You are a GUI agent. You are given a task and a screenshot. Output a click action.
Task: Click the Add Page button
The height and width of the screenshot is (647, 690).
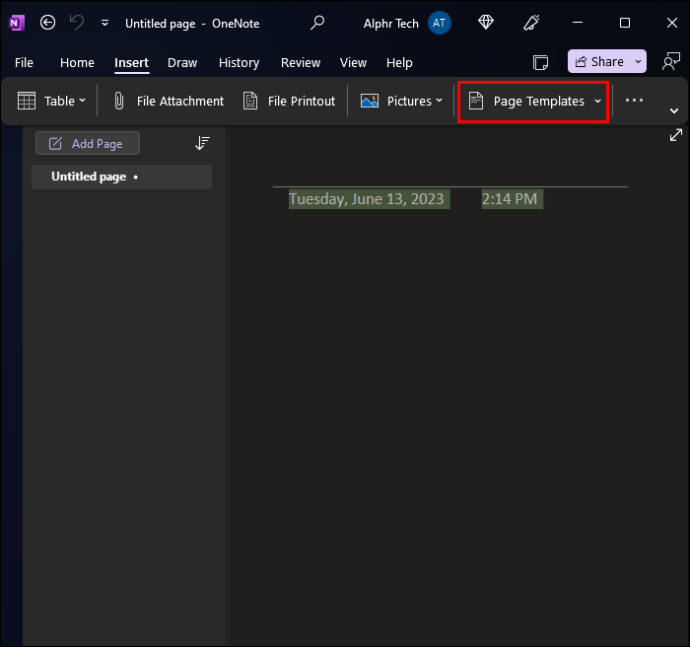88,143
